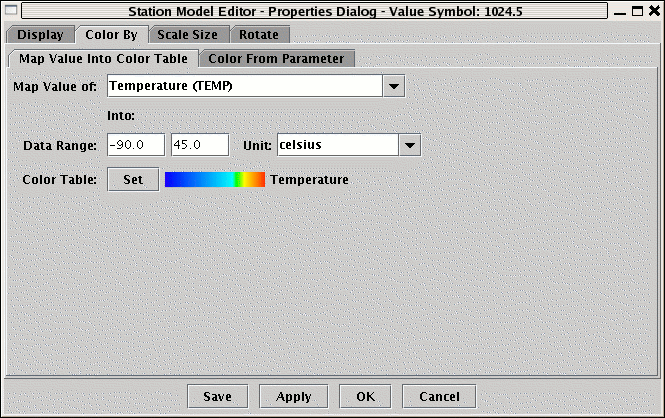The height and width of the screenshot is (418, 665).
Task: Switch to Color From Parameter tab
Action: [x=276, y=58]
